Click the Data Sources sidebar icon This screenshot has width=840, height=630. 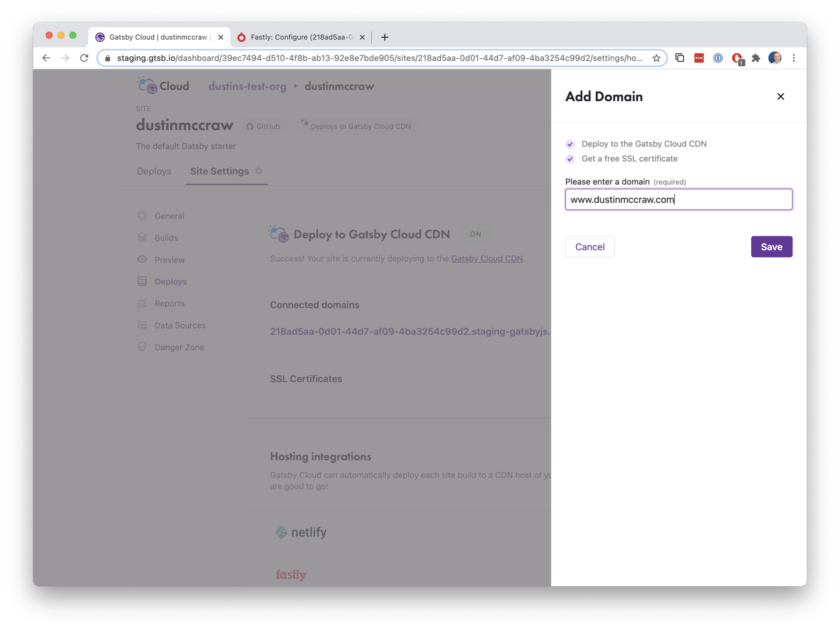142,325
